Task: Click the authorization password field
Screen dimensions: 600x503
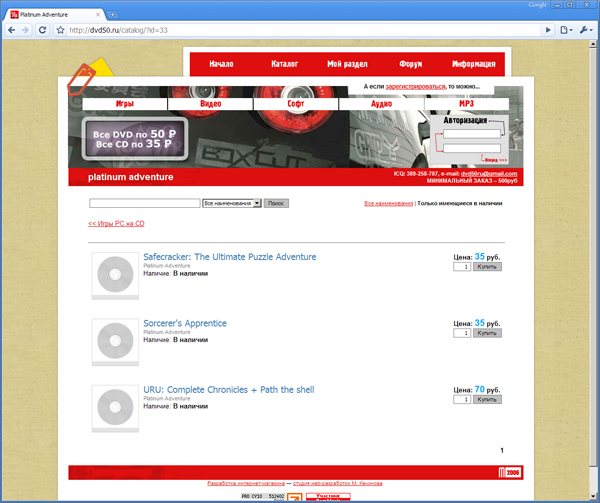Action: (x=472, y=148)
